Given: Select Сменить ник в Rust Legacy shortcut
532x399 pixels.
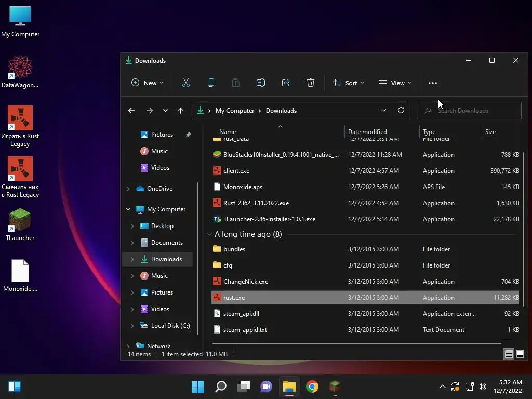Looking at the screenshot, I should click(x=20, y=178).
